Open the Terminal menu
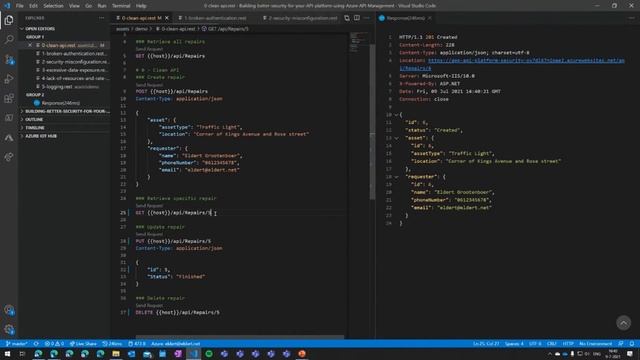 121,6
